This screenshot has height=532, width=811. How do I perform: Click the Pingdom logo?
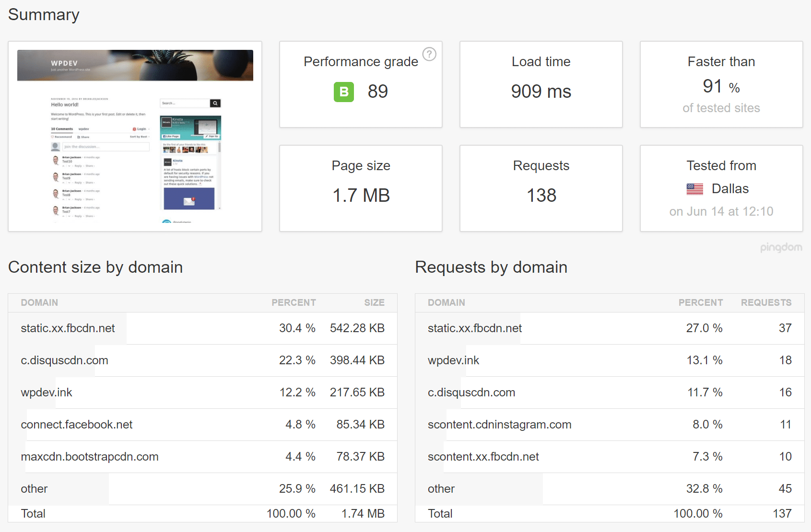coord(782,247)
